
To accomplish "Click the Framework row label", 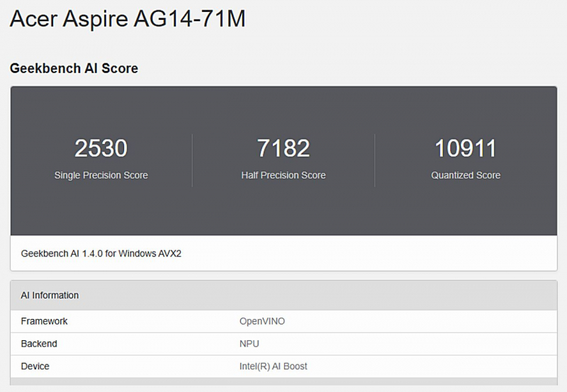I will coord(44,321).
